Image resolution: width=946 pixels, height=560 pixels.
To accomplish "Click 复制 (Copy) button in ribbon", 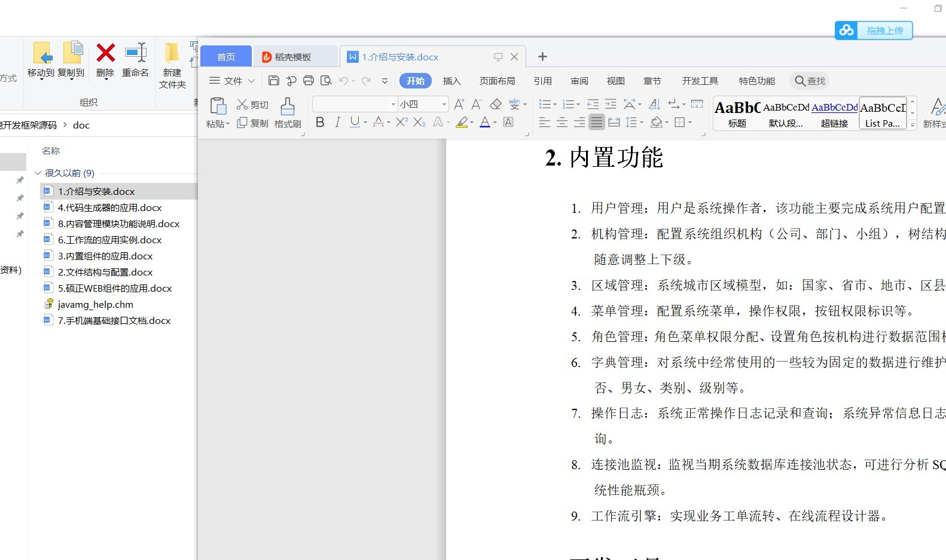I will coord(252,123).
